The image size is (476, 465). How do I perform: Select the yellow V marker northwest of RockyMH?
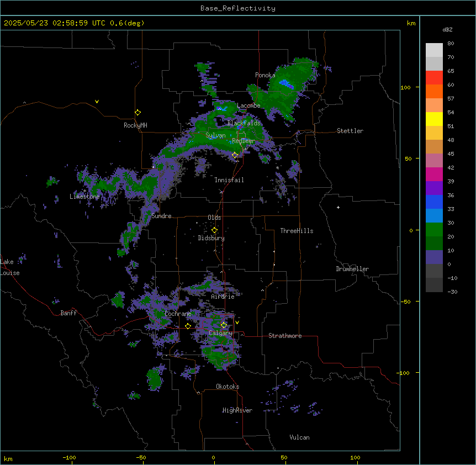pyautogui.click(x=97, y=102)
